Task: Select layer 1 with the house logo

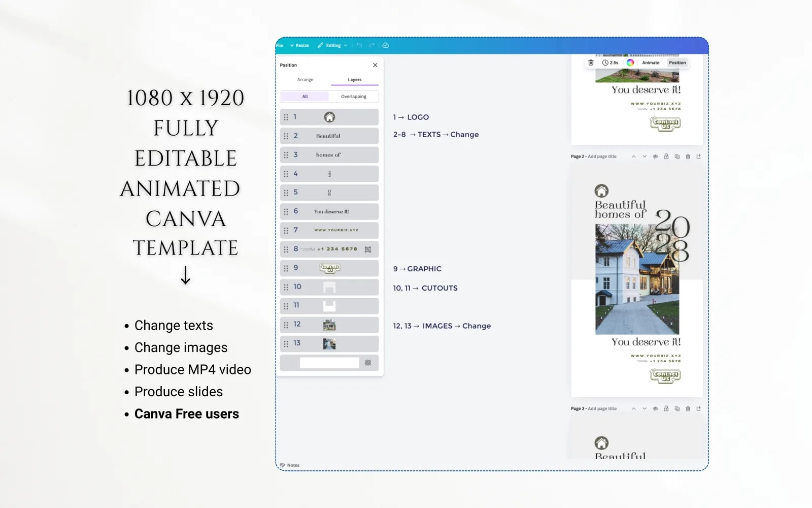Action: click(x=329, y=117)
